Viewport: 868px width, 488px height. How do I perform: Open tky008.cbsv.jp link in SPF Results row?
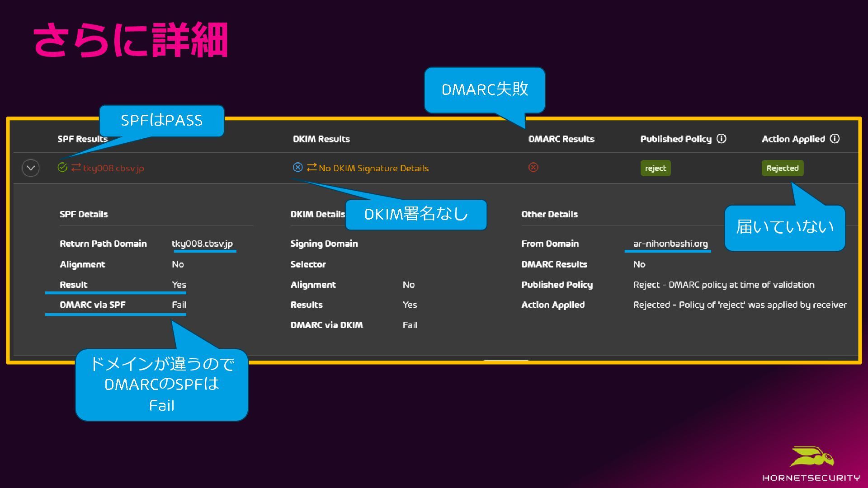(x=113, y=168)
